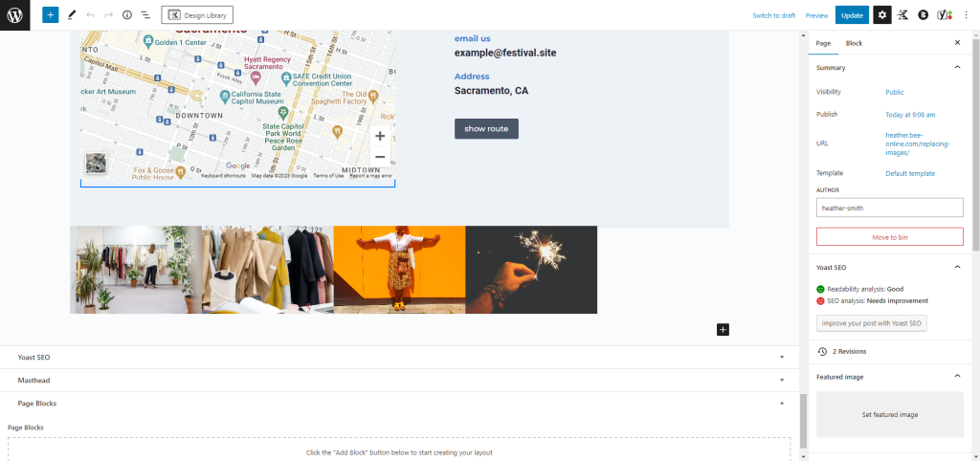Select the pencil Tools icon
Viewport: 980px width, 461px height.
click(x=72, y=15)
